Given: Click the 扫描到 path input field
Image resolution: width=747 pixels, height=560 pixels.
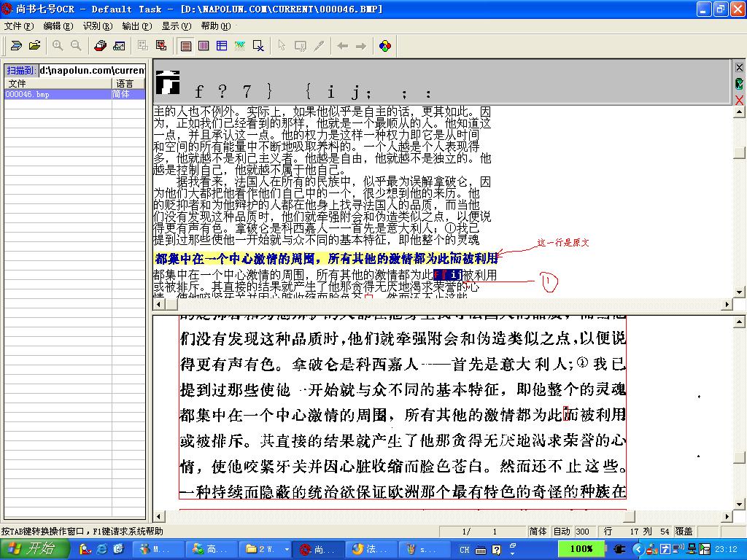Looking at the screenshot, I should click(92, 70).
